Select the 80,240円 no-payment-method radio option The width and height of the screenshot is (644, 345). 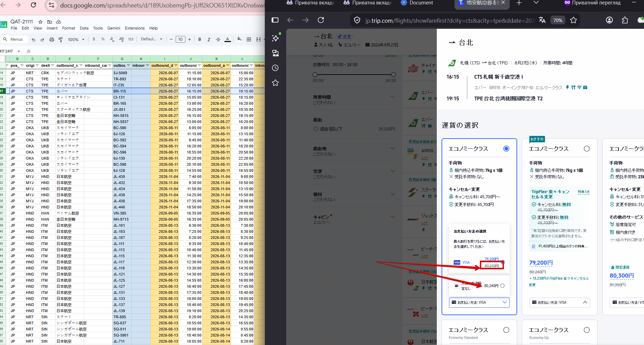point(503,286)
